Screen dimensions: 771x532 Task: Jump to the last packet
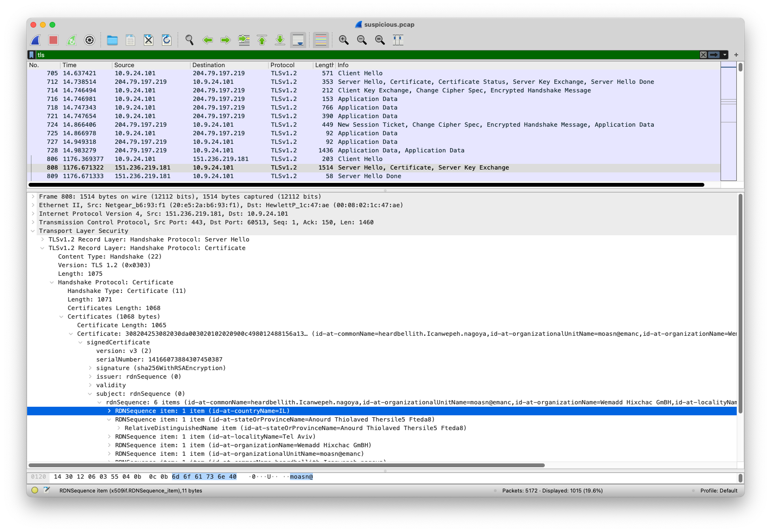pyautogui.click(x=280, y=40)
